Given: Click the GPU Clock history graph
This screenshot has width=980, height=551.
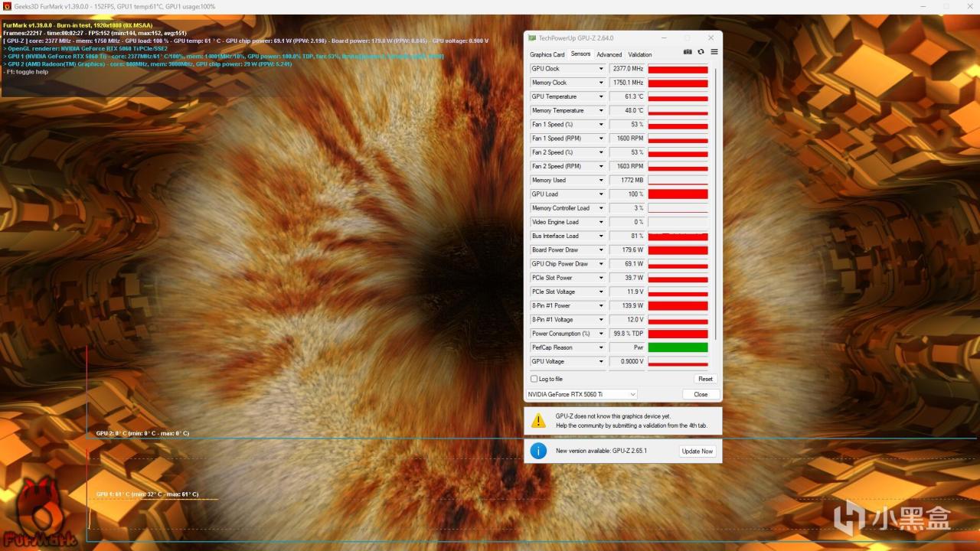Looking at the screenshot, I should [x=678, y=69].
